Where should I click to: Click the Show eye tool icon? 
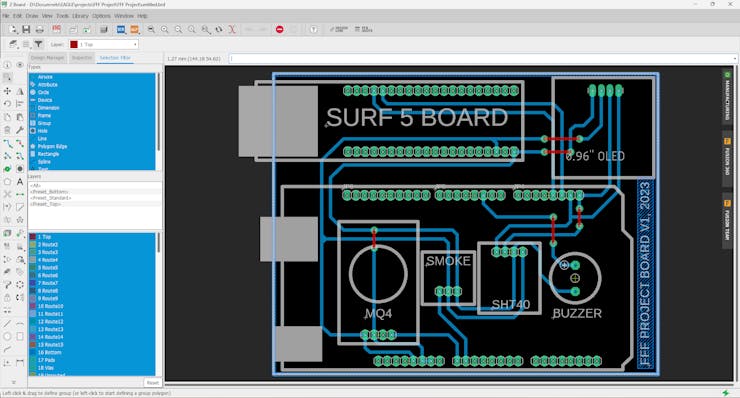tap(20, 65)
